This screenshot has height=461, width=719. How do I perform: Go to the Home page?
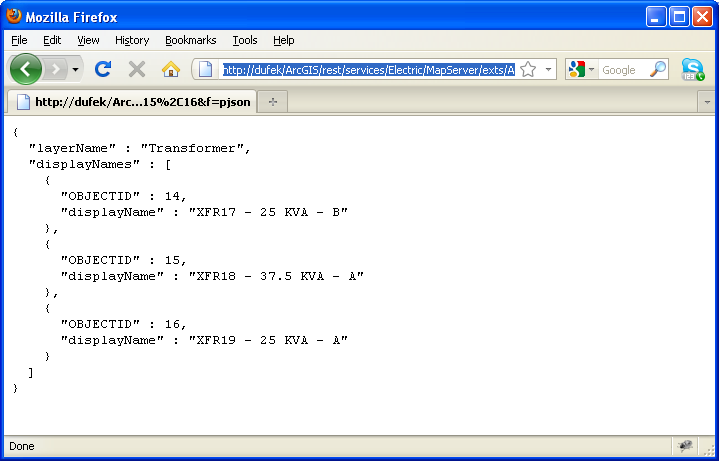point(171,69)
